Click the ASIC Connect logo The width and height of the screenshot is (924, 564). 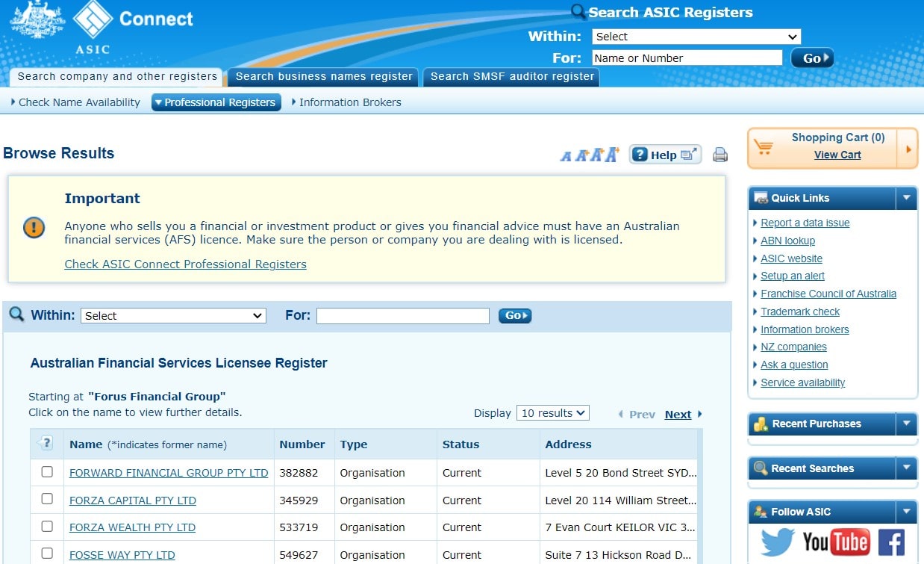101,26
